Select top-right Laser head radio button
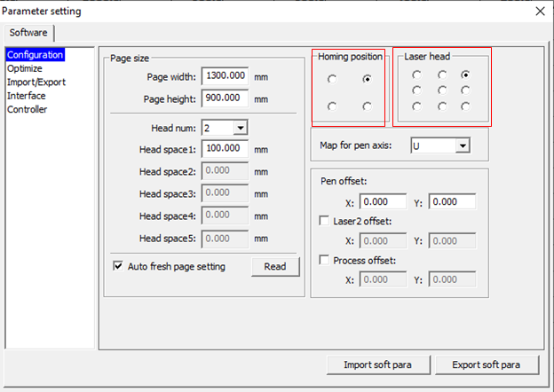This screenshot has width=554, height=392. point(465,74)
